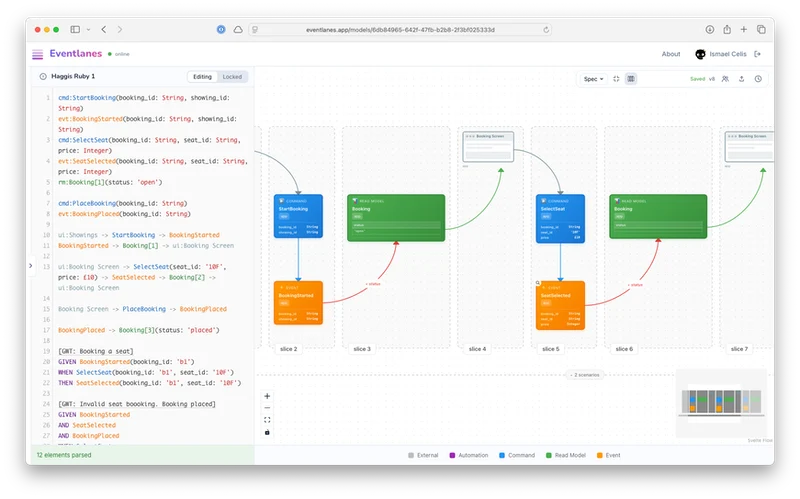This screenshot has width=800, height=499.
Task: Click the Booking Screen wireframe in slice 4
Action: coord(488,147)
